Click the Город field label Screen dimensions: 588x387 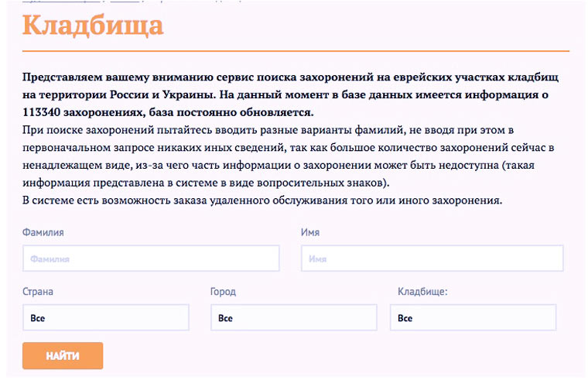pos(223,292)
